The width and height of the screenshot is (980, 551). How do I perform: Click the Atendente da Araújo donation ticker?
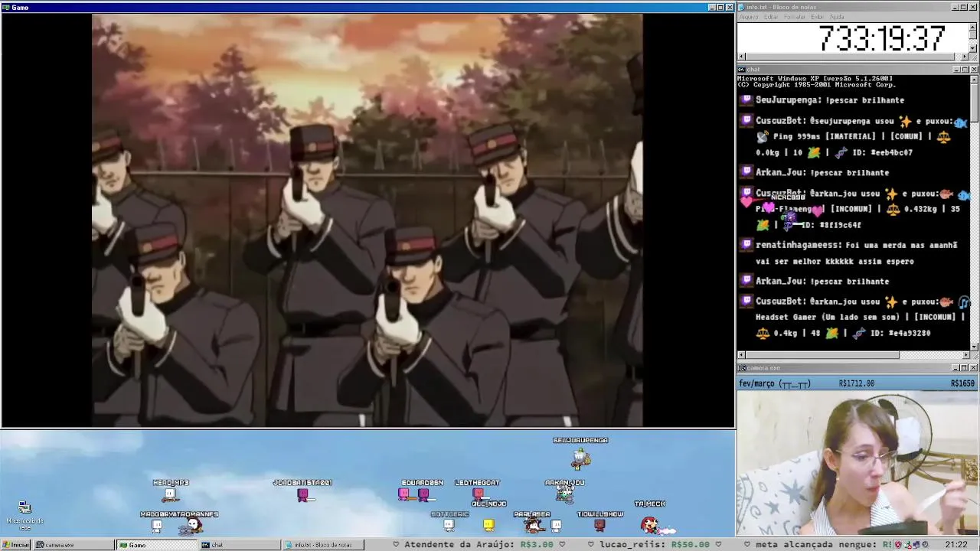[x=479, y=545]
